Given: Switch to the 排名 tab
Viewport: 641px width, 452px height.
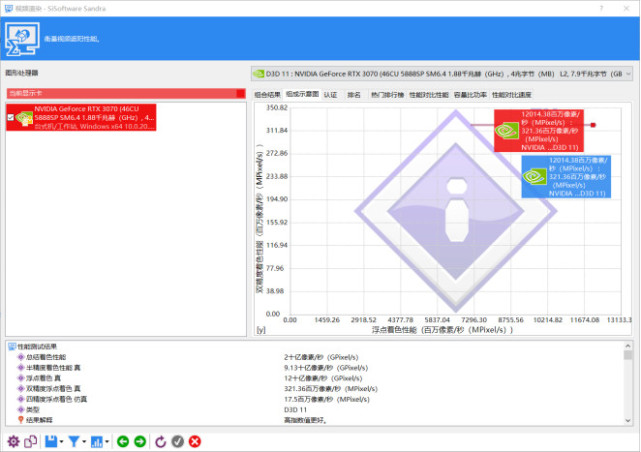Looking at the screenshot, I should pos(354,95).
